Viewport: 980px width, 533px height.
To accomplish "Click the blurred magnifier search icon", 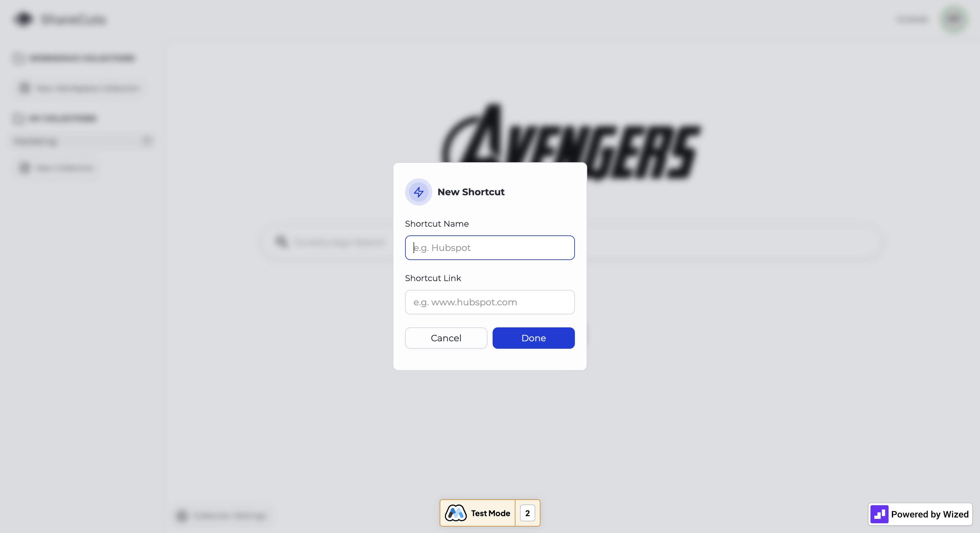I will point(281,242).
